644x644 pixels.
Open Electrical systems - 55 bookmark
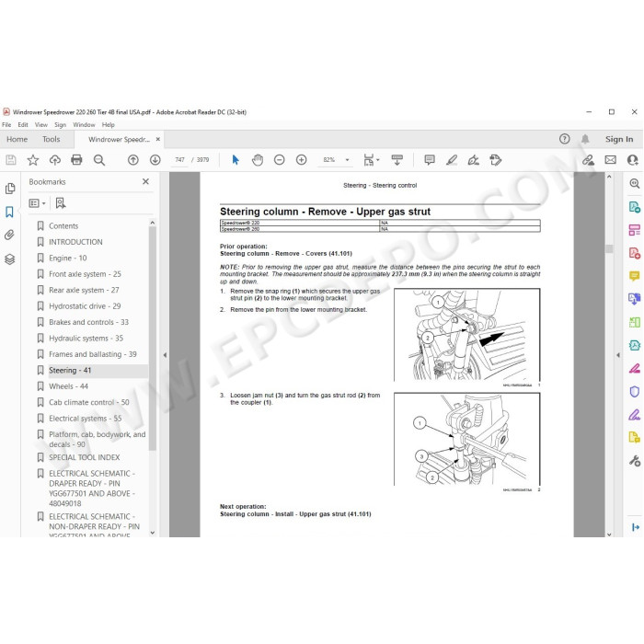(x=85, y=419)
